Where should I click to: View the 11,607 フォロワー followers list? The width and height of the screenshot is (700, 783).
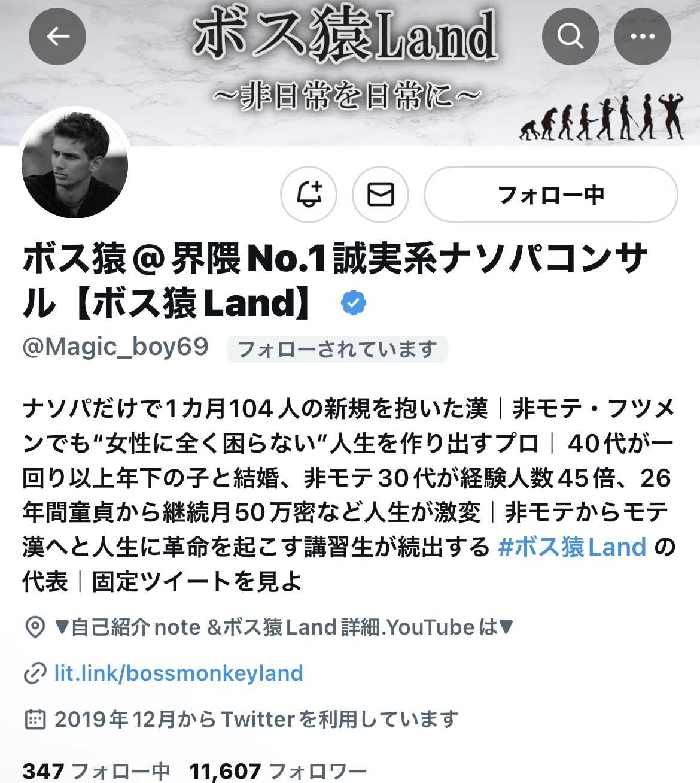point(278,771)
